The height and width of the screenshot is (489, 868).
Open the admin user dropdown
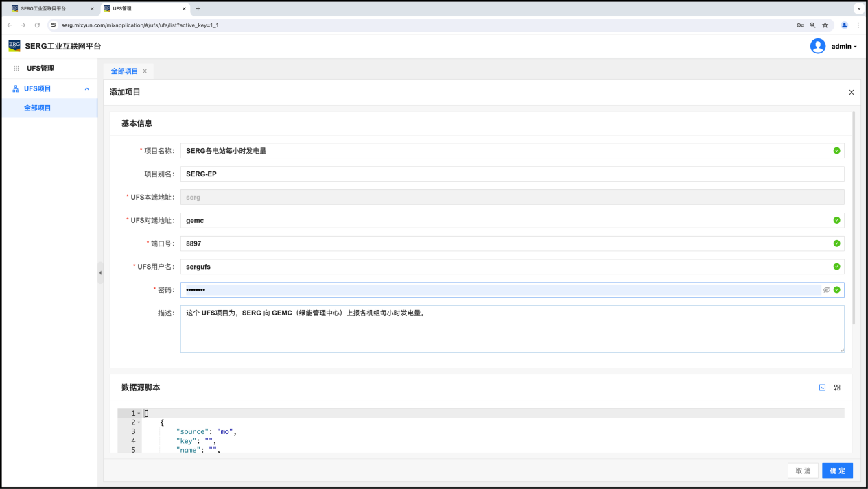834,46
